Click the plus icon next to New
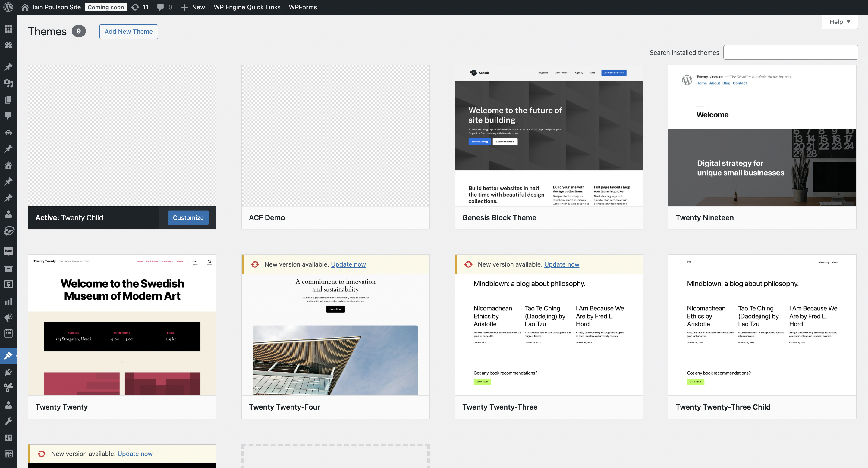Image resolution: width=868 pixels, height=468 pixels. point(184,7)
